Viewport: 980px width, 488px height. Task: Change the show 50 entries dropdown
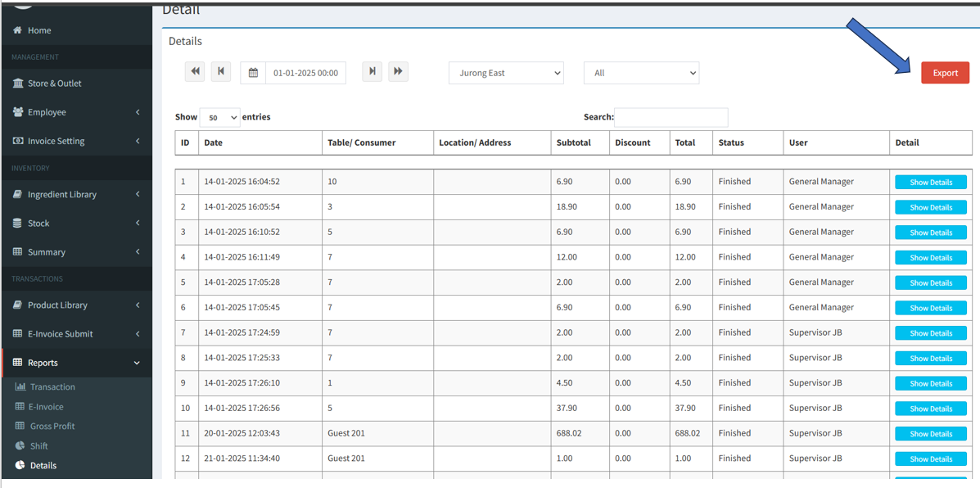tap(219, 117)
